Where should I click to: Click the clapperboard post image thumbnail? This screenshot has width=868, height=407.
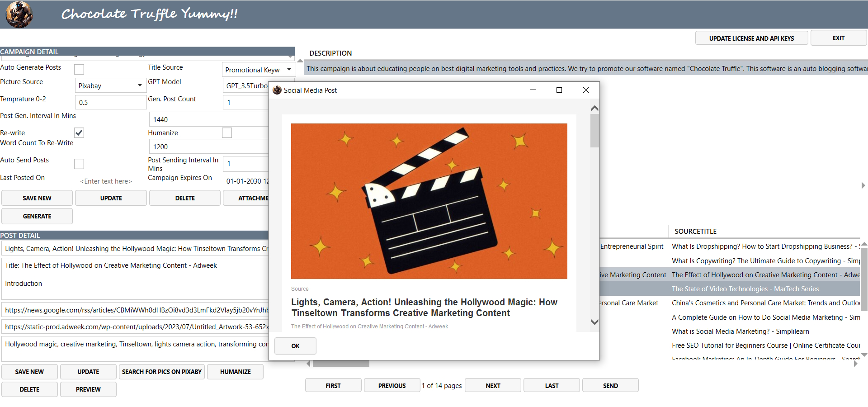click(x=429, y=201)
